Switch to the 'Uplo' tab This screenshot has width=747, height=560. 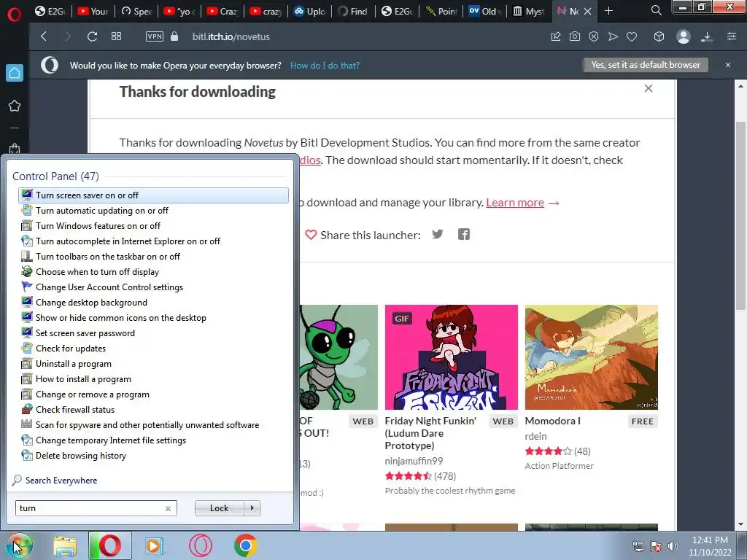point(309,11)
